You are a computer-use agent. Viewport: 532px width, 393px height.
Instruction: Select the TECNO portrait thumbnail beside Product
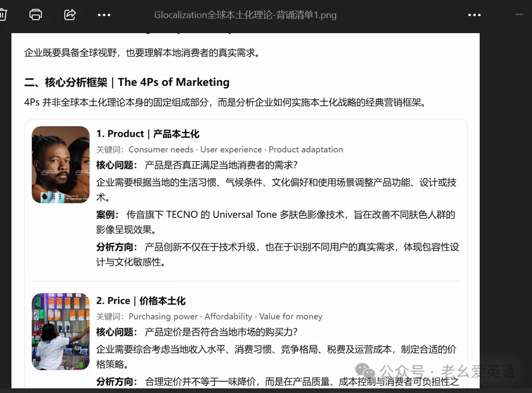tap(61, 165)
